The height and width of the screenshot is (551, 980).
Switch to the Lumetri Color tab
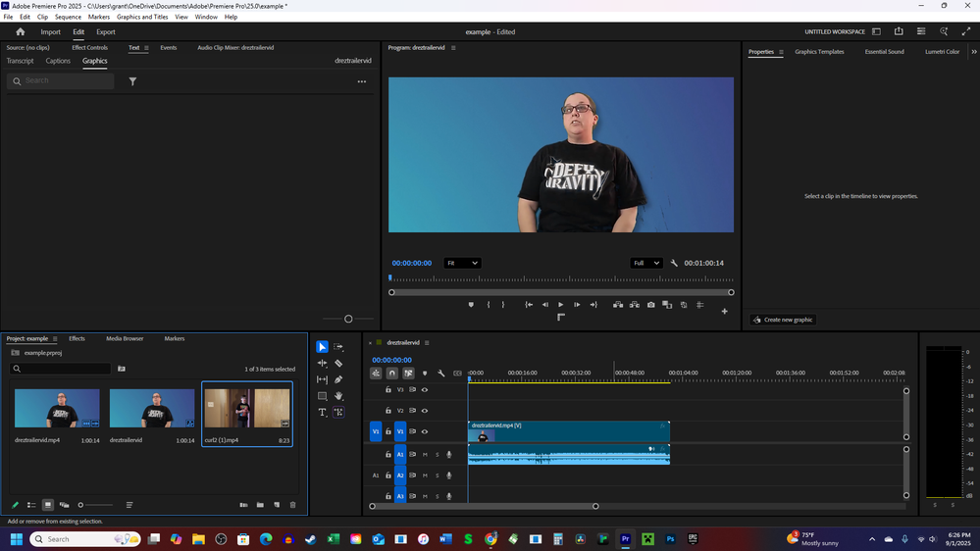pyautogui.click(x=942, y=52)
